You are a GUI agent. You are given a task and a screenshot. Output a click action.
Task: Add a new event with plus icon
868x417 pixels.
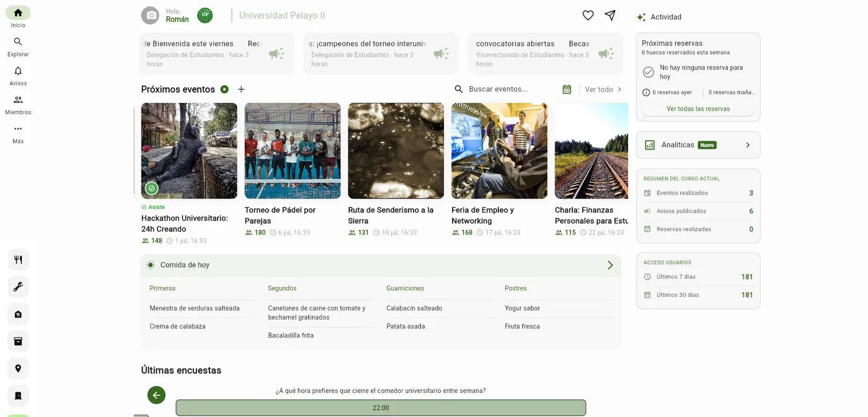(x=241, y=89)
